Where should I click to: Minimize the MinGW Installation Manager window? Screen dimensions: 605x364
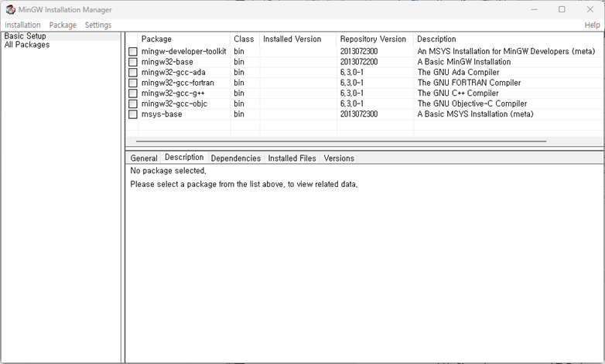tap(534, 9)
